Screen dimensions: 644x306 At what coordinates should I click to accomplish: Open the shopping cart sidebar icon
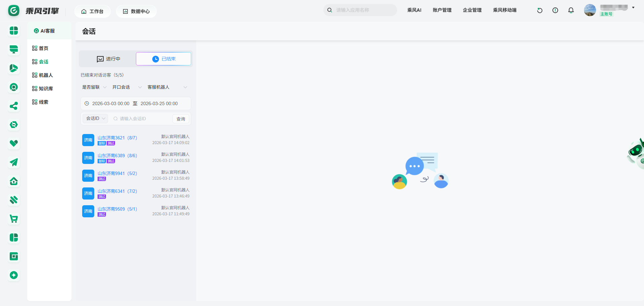pos(14,219)
